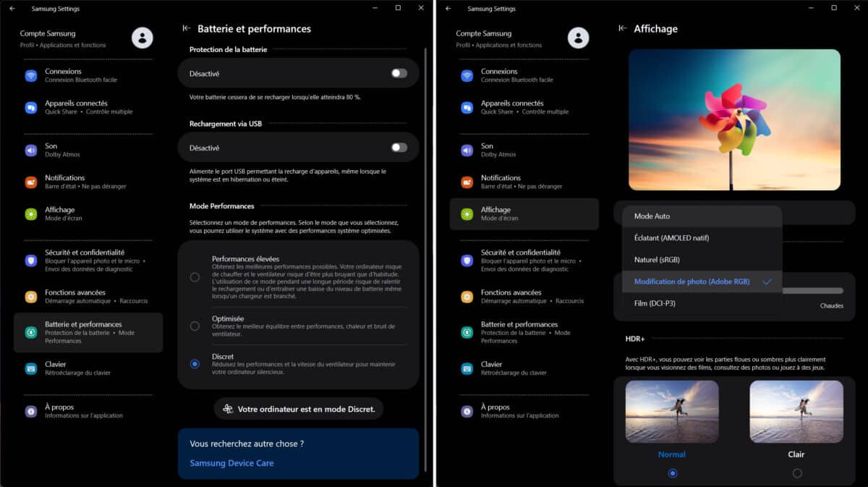Go back using Affichage window title-bar arrow
868x487 pixels.
[448, 9]
